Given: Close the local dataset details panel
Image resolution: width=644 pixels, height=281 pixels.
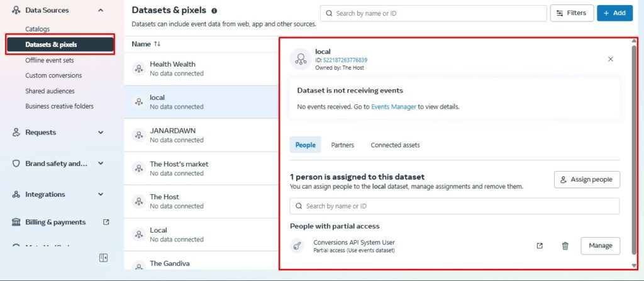Looking at the screenshot, I should [610, 59].
